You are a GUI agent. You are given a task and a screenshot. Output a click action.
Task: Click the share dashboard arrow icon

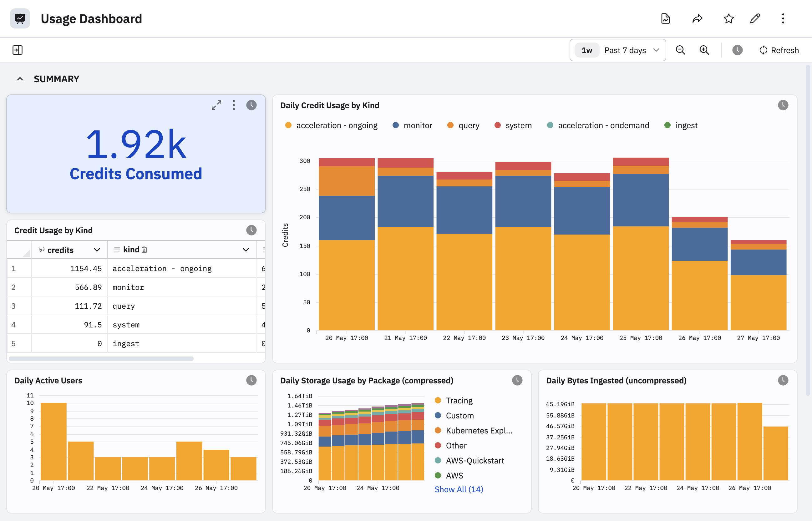[697, 19]
